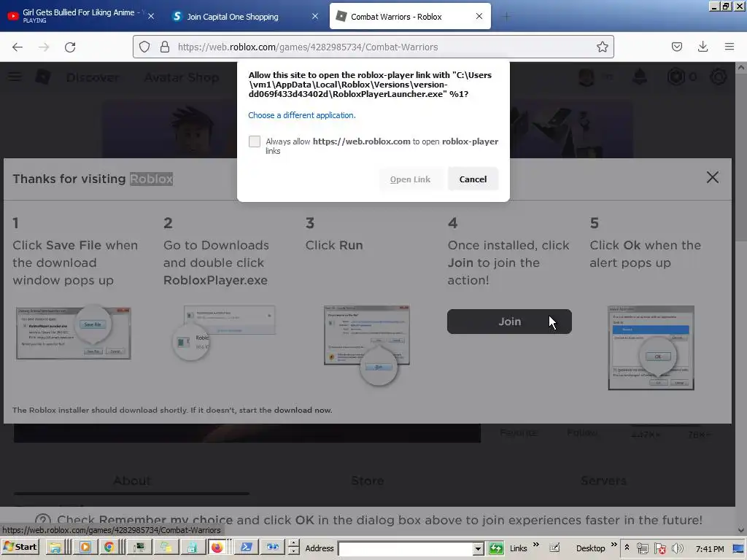Open PowerShell from taskbar
Screen dimensions: 747x560
click(247, 548)
